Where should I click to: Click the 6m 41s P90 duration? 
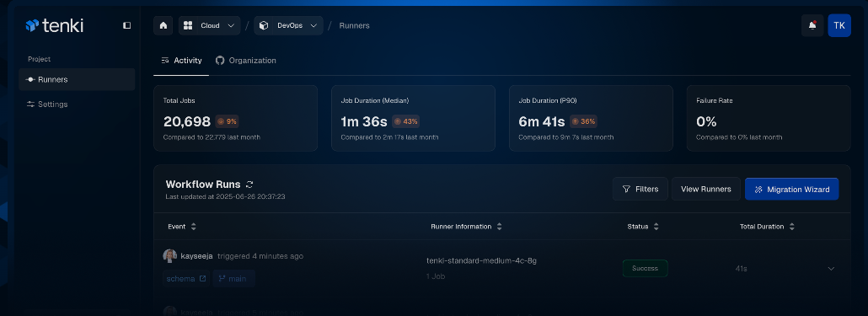pyautogui.click(x=542, y=121)
